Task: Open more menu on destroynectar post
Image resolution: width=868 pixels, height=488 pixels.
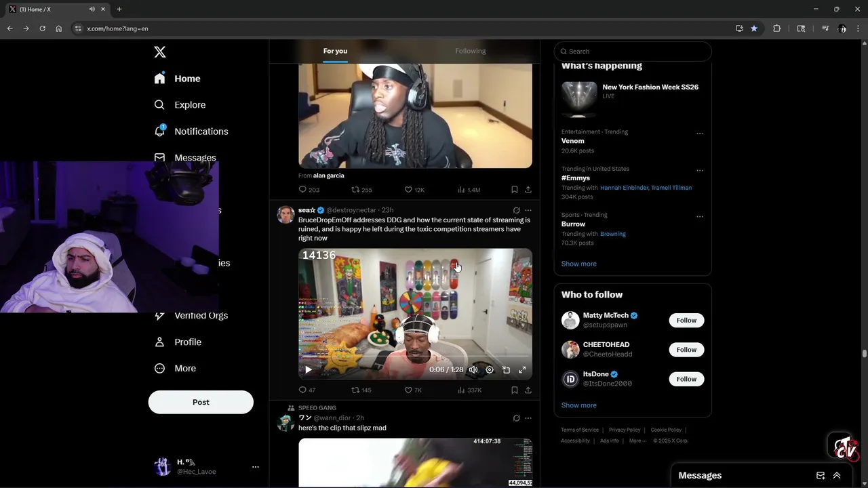Action: tap(528, 210)
